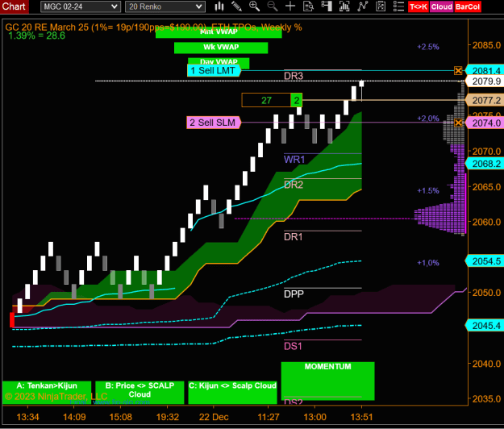
Task: Click the DR1 pivot level label
Action: click(294, 237)
